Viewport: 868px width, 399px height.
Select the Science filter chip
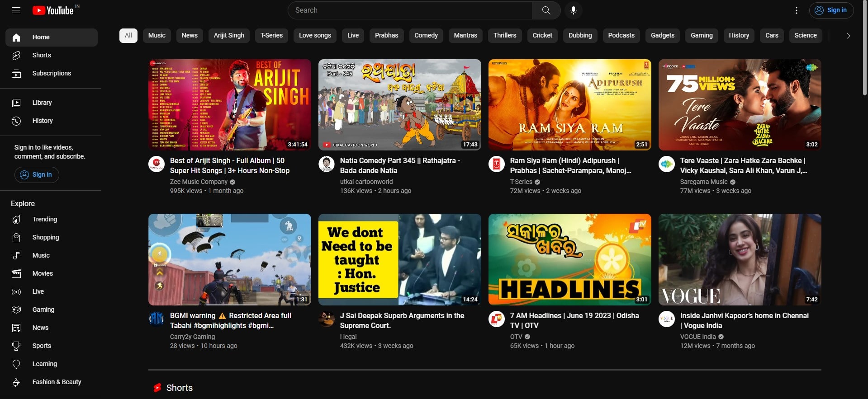[x=806, y=35]
